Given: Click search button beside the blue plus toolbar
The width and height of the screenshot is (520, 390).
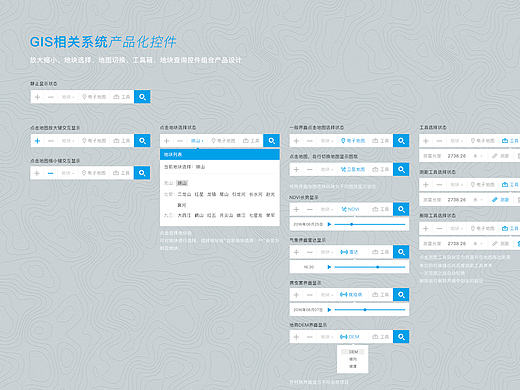Looking at the screenshot, I should pos(142,141).
